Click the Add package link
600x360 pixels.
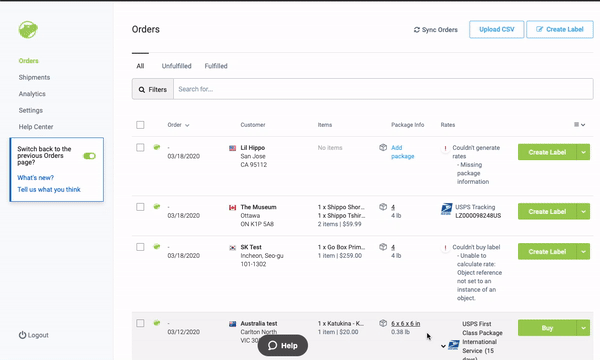click(403, 152)
